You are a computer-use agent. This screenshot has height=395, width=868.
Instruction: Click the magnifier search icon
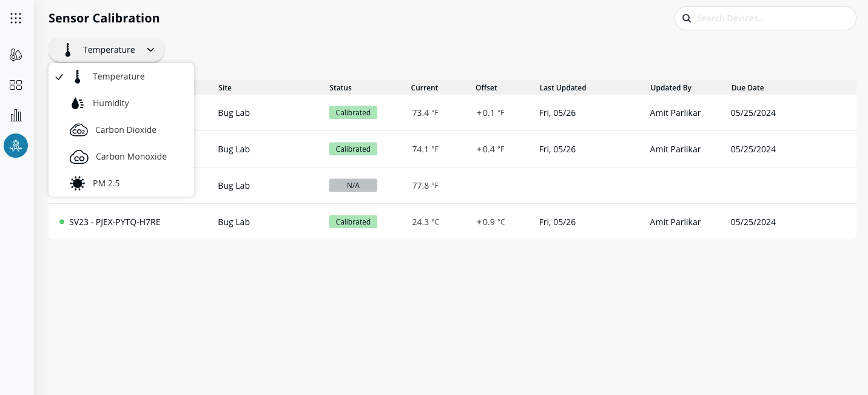point(687,18)
